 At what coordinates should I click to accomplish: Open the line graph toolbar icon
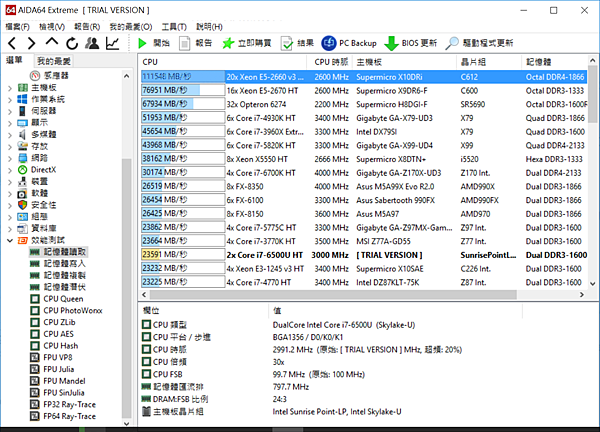click(112, 43)
